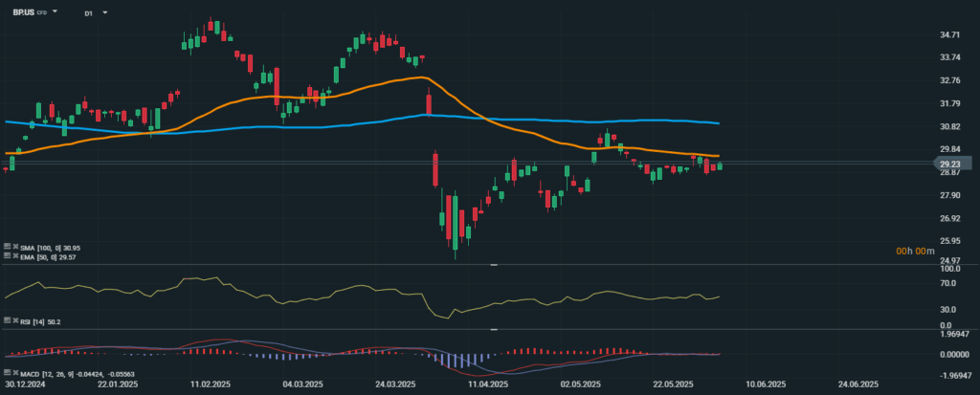Remove the RSI [14] indicator
The image size is (980, 395).
(x=16, y=321)
